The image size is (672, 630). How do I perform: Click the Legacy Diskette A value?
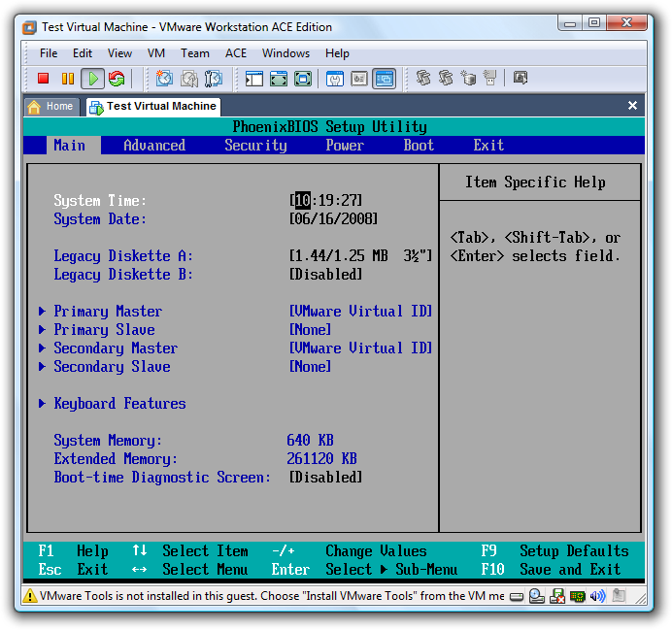360,255
